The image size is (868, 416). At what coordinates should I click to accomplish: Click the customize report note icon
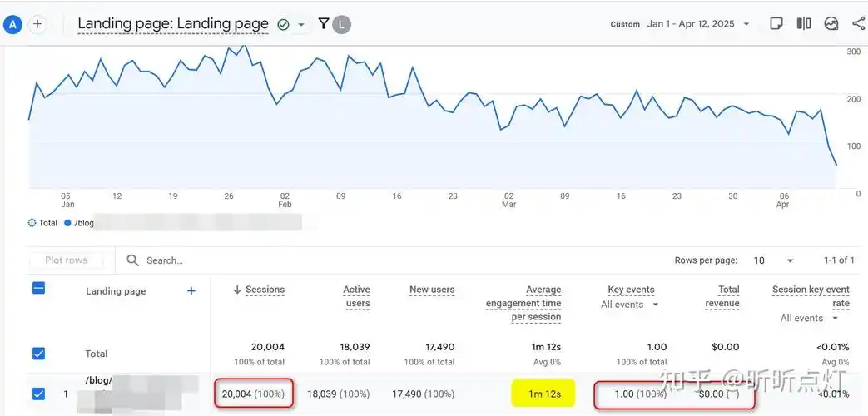tap(776, 24)
